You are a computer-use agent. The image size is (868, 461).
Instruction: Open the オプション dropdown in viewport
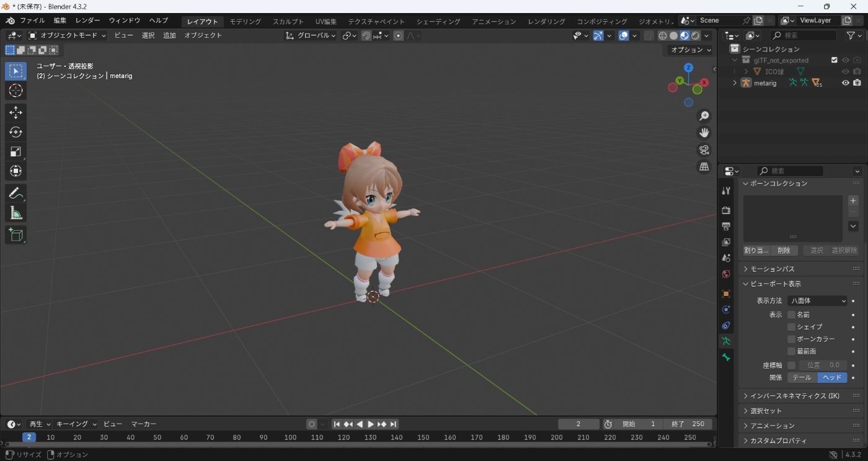[x=691, y=50]
